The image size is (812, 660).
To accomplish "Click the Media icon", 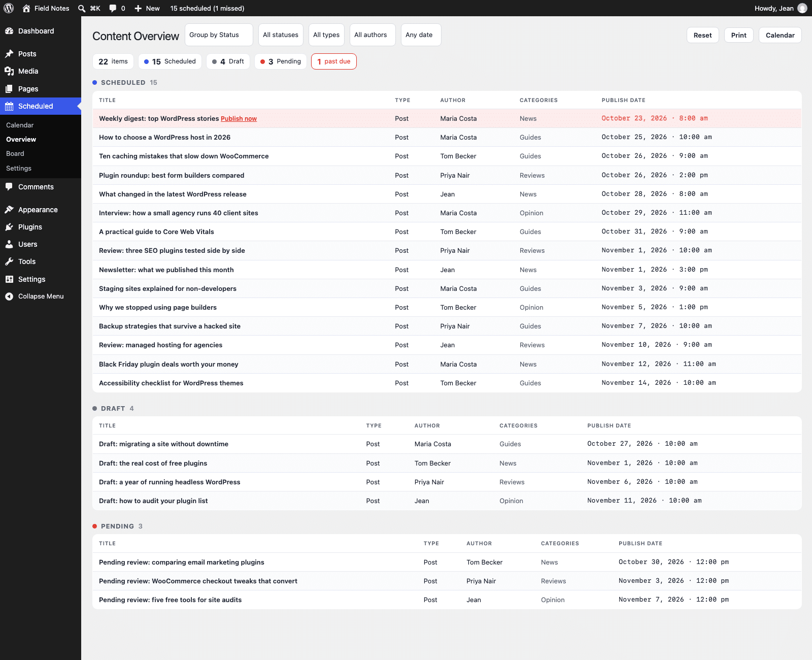I will point(9,71).
